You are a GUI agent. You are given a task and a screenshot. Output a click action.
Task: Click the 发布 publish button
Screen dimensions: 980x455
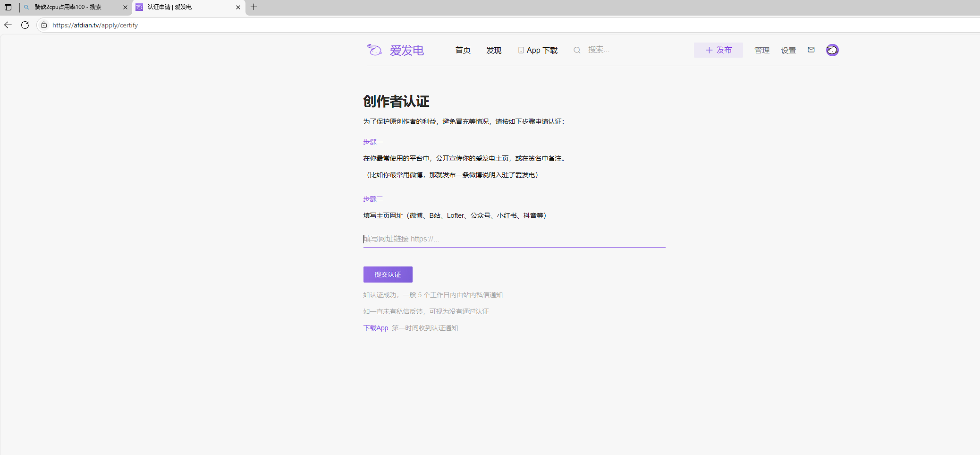pyautogui.click(x=718, y=50)
